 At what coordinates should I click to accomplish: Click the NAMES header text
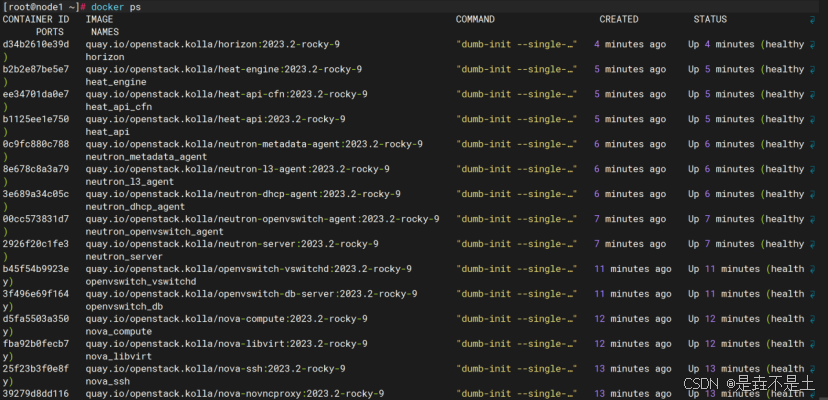[x=105, y=32]
